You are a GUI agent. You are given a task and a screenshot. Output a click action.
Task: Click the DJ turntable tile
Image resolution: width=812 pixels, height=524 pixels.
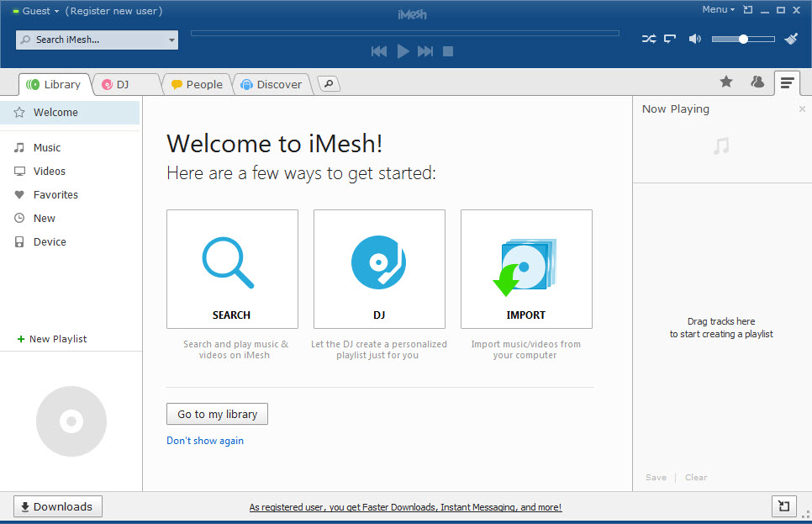(x=379, y=269)
